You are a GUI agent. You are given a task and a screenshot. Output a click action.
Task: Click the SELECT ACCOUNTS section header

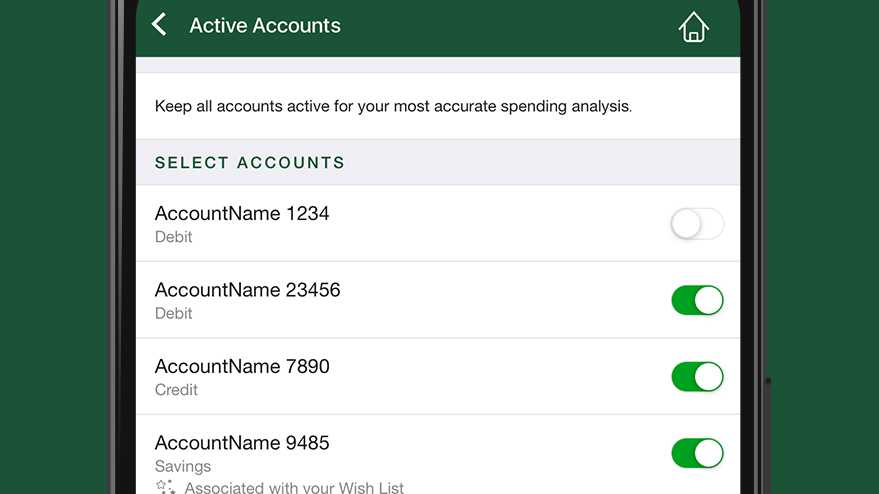249,163
